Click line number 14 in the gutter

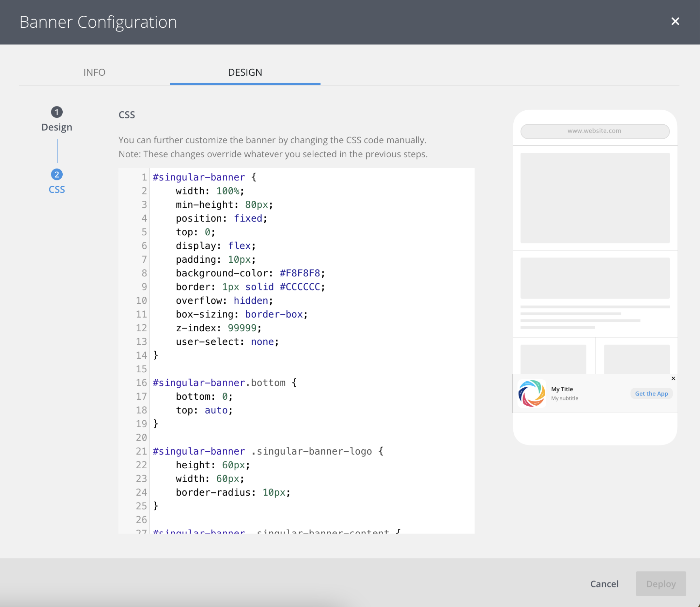[141, 355]
